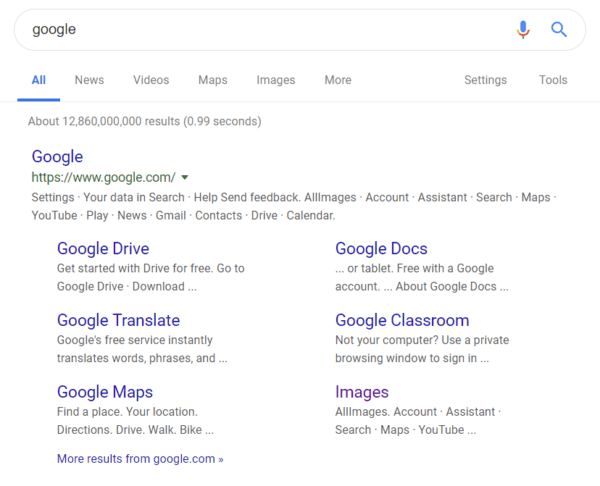Click the purple Images sitelink
The width and height of the screenshot is (600, 486).
point(361,392)
